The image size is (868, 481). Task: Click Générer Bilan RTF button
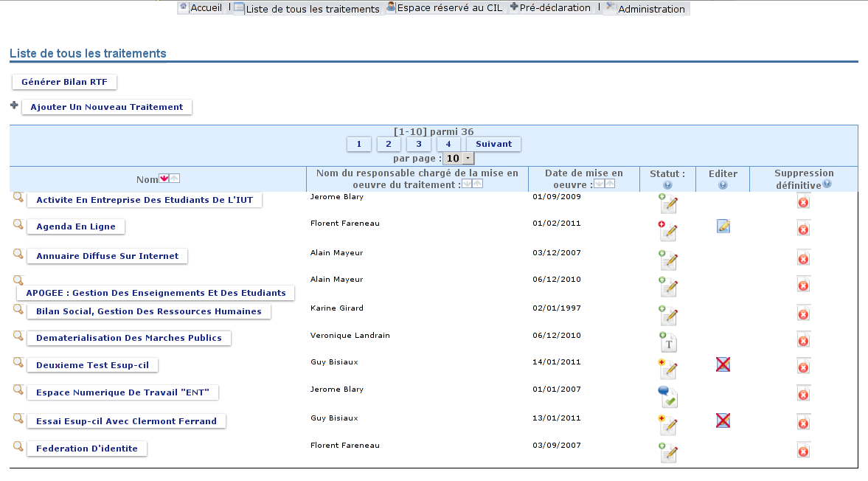[64, 82]
